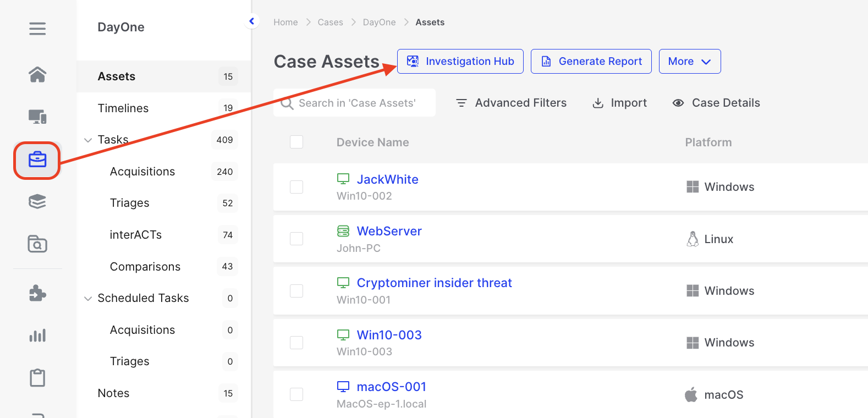Click the stacked layers sidebar icon
Image resolution: width=868 pixels, height=418 pixels.
37,202
